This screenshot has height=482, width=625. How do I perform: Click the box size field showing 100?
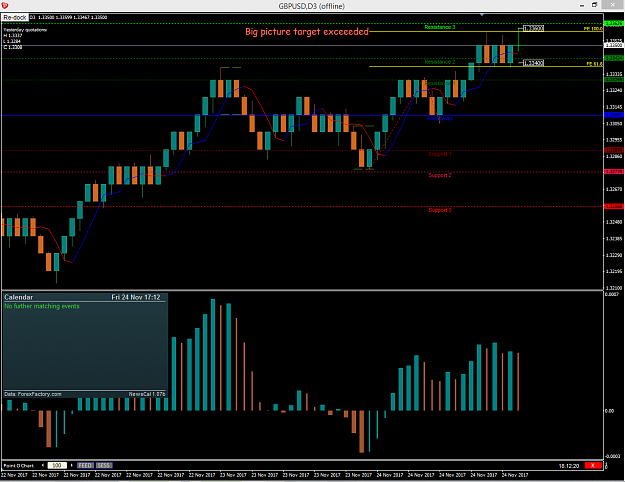click(57, 465)
